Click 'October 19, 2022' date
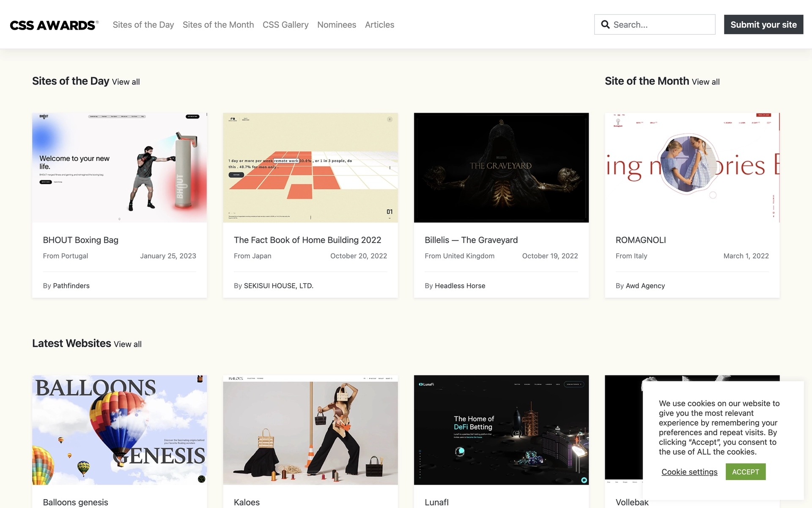This screenshot has width=812, height=508. (x=550, y=256)
